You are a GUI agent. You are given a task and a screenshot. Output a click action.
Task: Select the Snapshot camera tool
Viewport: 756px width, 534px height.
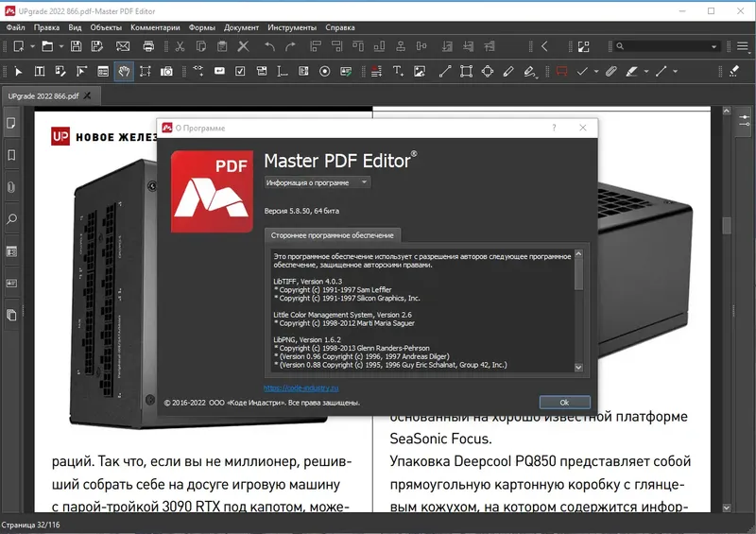[166, 72]
